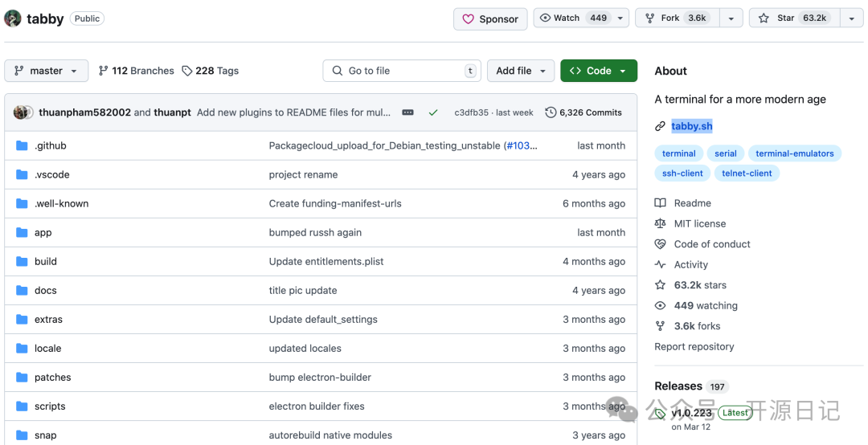Select the terminal-emulators topic tag

(x=794, y=153)
